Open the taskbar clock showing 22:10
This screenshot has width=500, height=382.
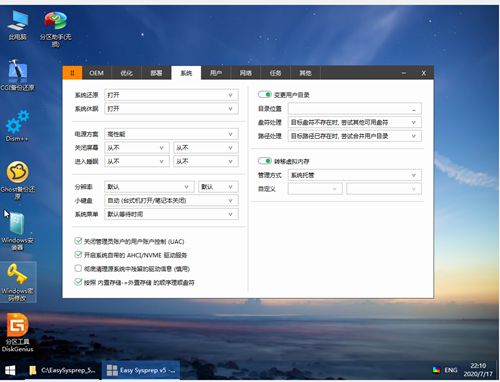[478, 370]
